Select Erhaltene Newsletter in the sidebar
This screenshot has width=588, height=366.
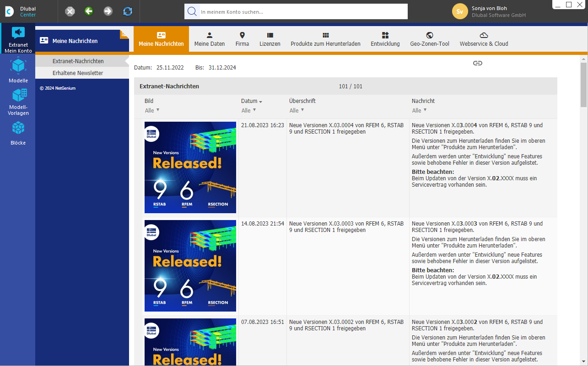click(78, 73)
